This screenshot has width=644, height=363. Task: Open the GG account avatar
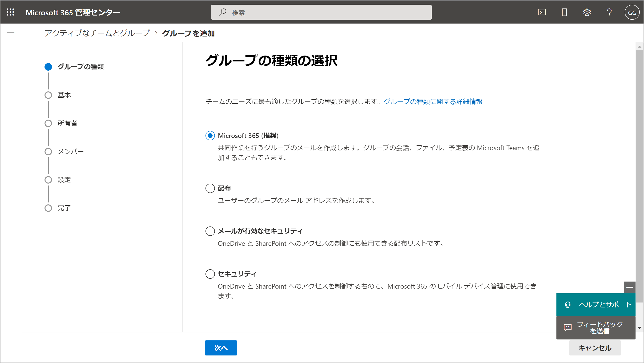(x=632, y=12)
